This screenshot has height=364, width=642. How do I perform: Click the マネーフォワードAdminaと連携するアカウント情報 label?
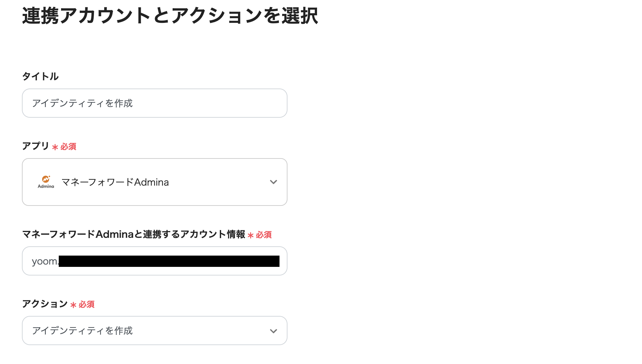point(133,235)
